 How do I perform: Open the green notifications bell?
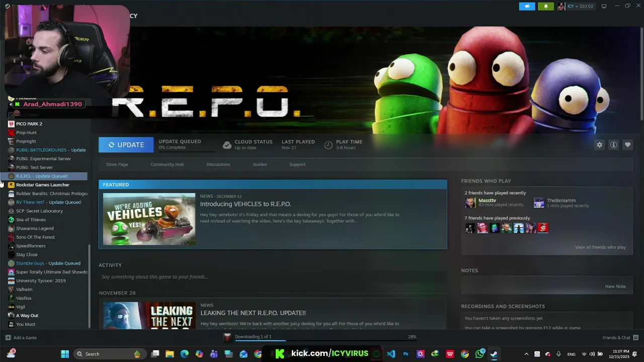tap(546, 7)
